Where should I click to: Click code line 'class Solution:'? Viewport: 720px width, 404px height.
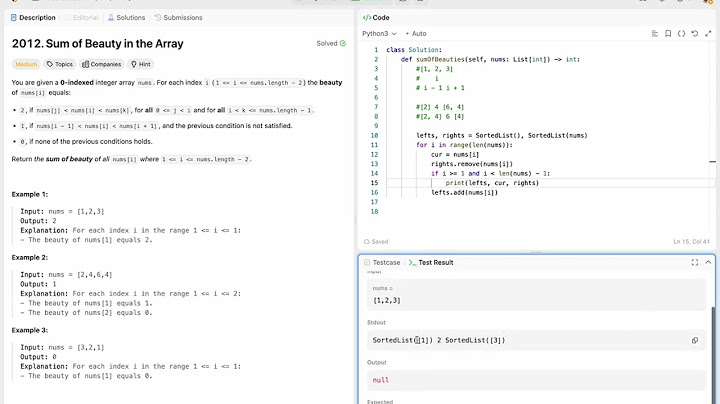414,50
